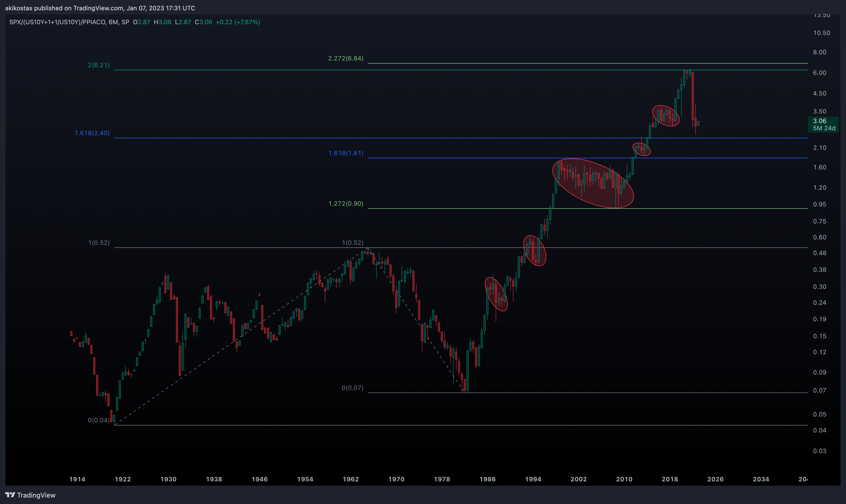Click the 0(0.04) Fibonacci level label
Screen dimensions: 846x504
pos(99,420)
